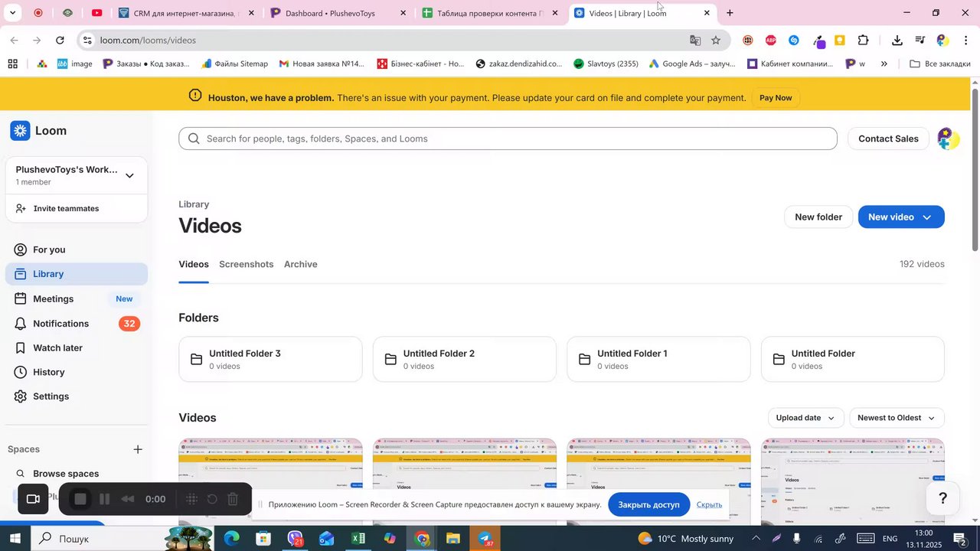980x551 pixels.
Task: Switch to Dashboard PlushevoToys browser tab
Action: [338, 13]
